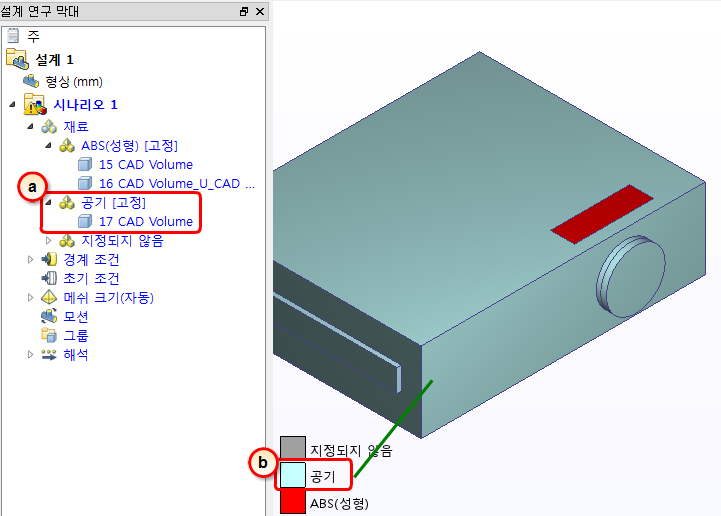The image size is (721, 516).
Task: Click the 공기 light blue legend swatch
Action: pos(293,476)
